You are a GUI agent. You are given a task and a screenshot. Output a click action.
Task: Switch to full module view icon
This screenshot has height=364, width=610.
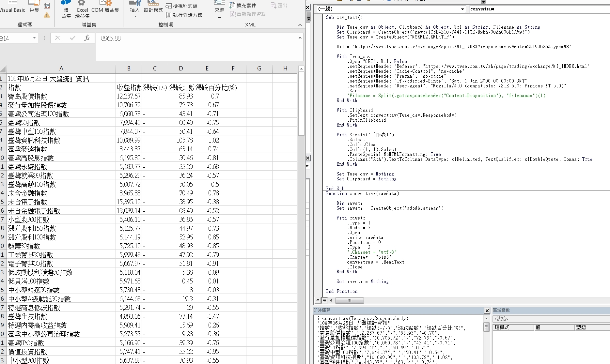324,300
